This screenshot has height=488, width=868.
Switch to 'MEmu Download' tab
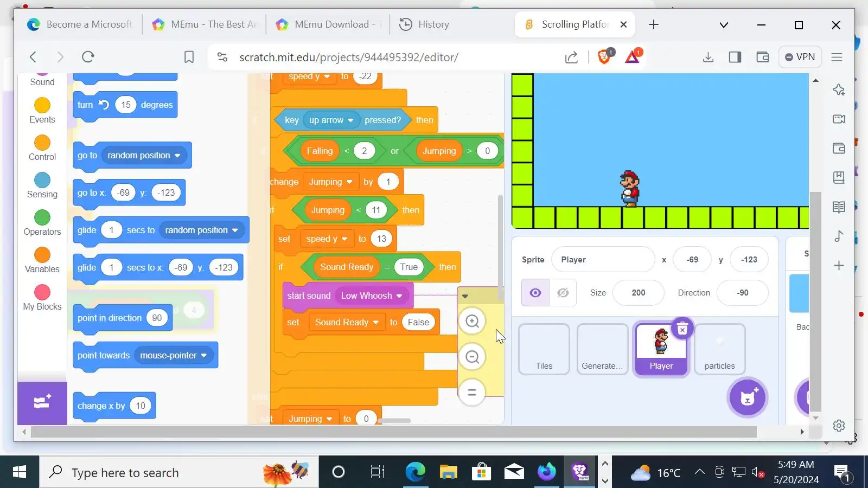328,24
